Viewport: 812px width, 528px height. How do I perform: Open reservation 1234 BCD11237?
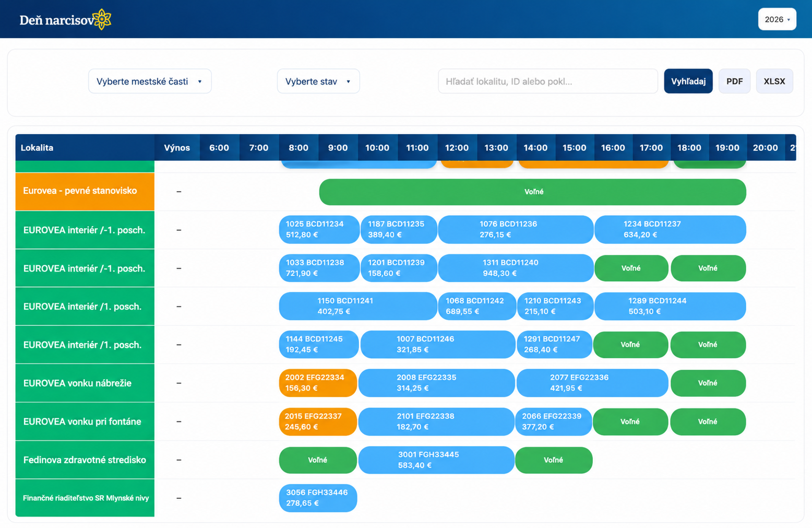pyautogui.click(x=670, y=230)
